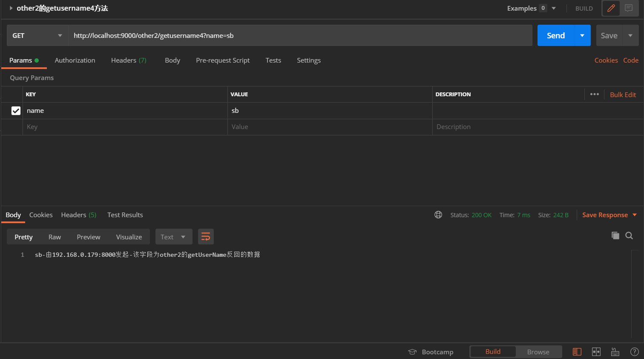
Task: Open the comments icon
Action: [629, 8]
